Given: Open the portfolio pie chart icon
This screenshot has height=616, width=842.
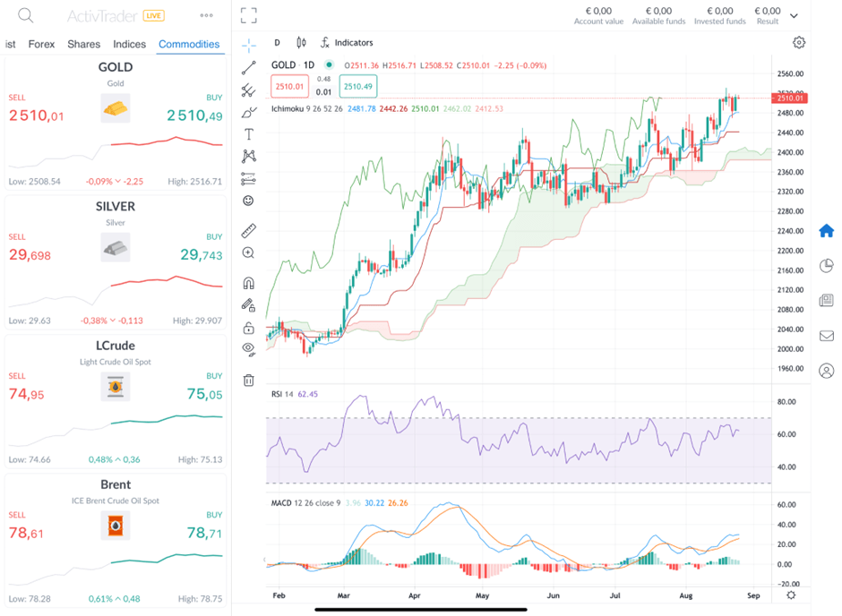Looking at the screenshot, I should coord(826,266).
